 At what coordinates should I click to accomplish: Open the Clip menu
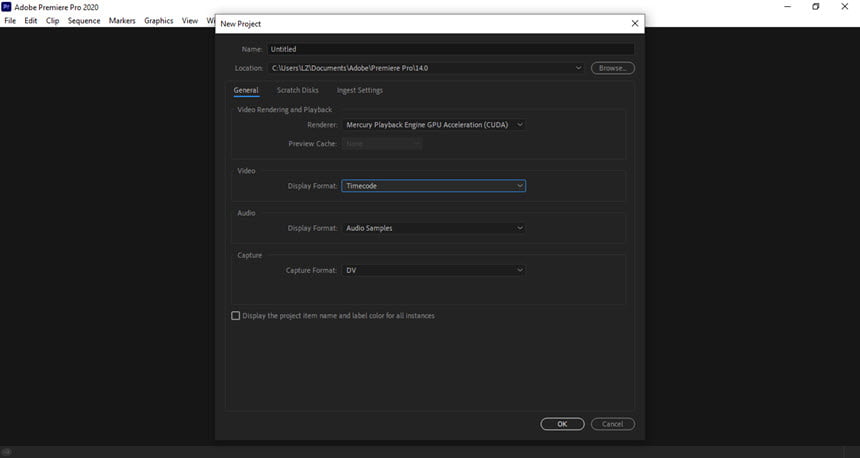coord(52,20)
